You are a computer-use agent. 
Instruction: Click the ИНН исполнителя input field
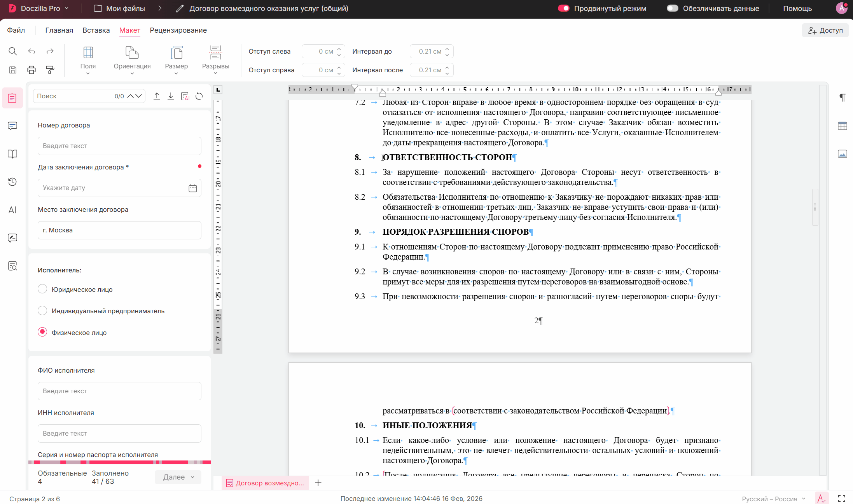coord(119,433)
